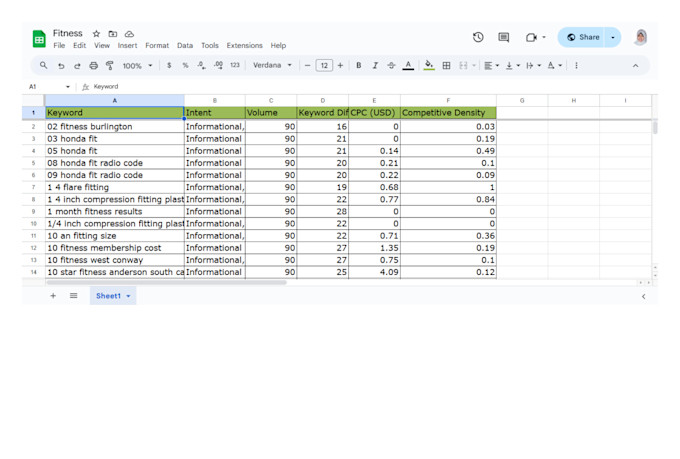This screenshot has width=680, height=459.
Task: Decrease the font size
Action: (x=307, y=66)
